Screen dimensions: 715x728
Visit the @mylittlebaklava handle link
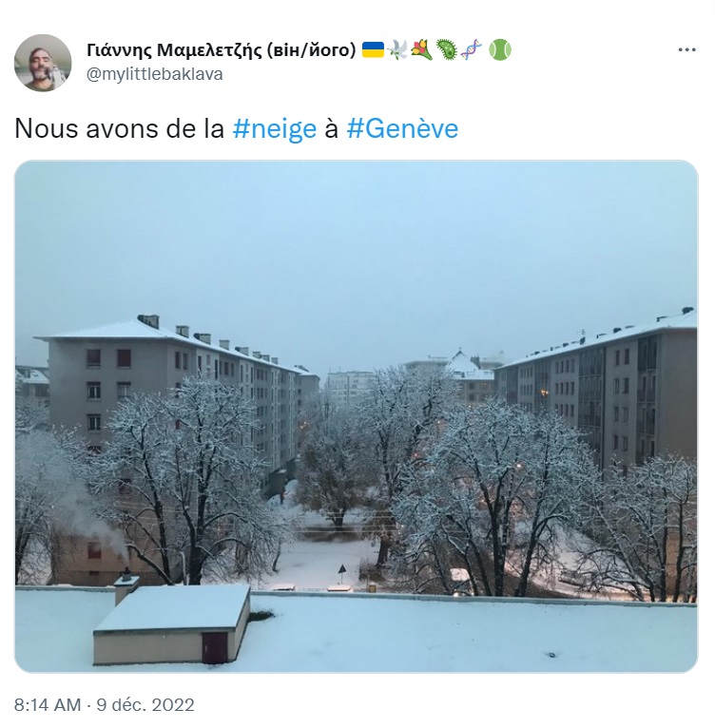pos(155,74)
